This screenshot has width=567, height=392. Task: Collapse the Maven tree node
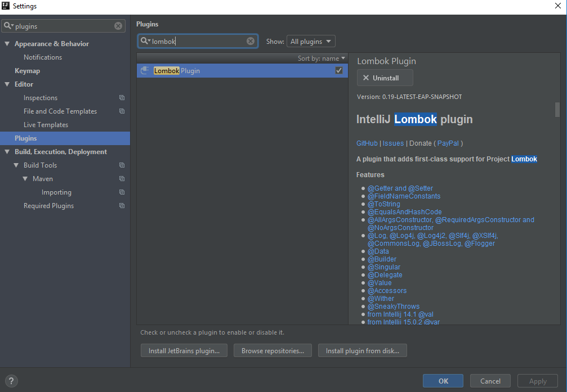tap(25, 179)
